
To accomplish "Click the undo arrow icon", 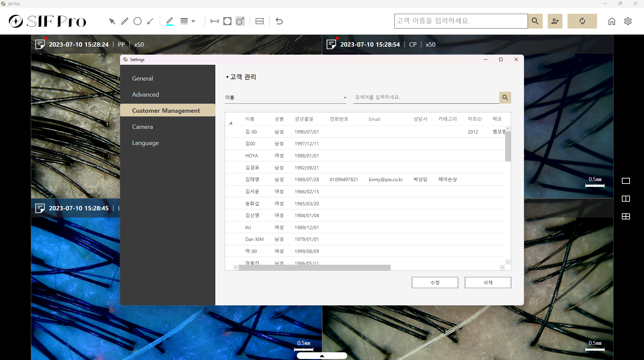I will [x=279, y=21].
